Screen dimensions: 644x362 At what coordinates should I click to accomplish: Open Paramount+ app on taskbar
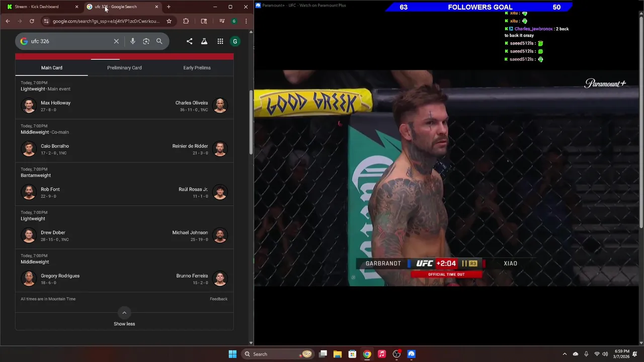click(x=411, y=354)
